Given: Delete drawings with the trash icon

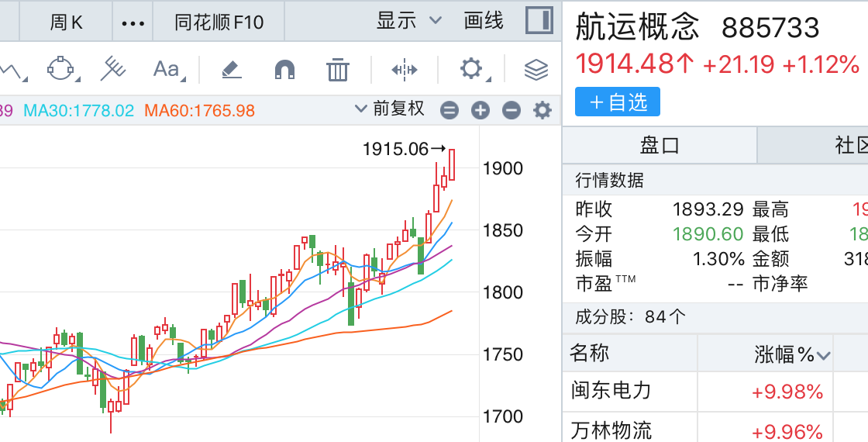Looking at the screenshot, I should point(337,70).
